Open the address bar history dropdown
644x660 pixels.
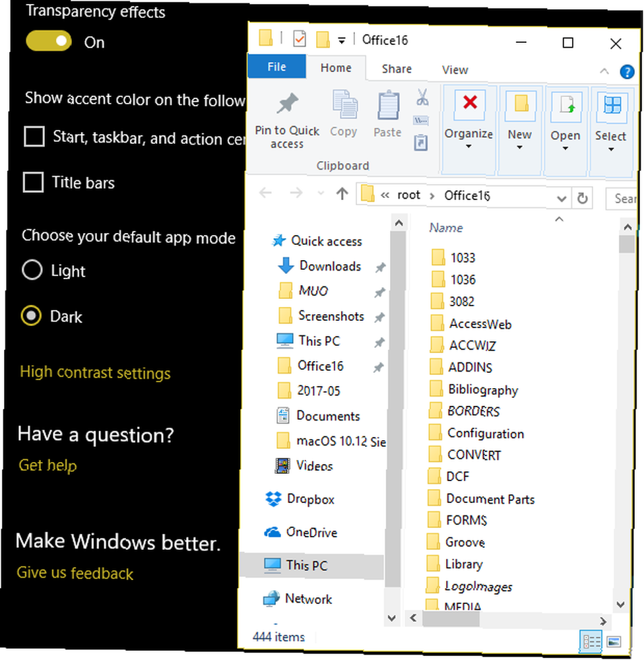561,198
